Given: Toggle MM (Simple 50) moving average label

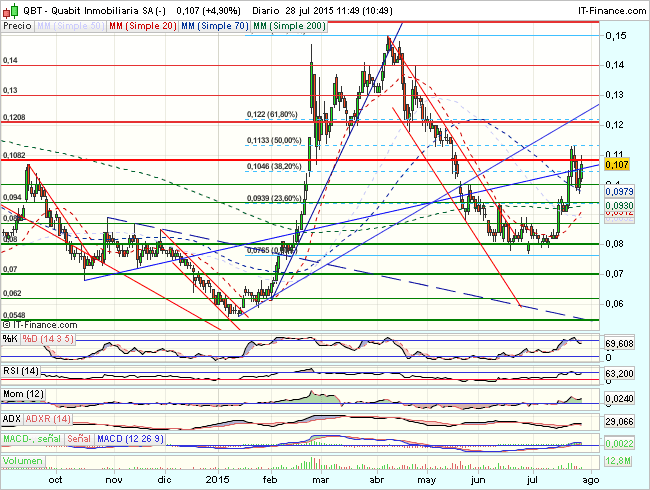Looking at the screenshot, I should tap(70, 26).
